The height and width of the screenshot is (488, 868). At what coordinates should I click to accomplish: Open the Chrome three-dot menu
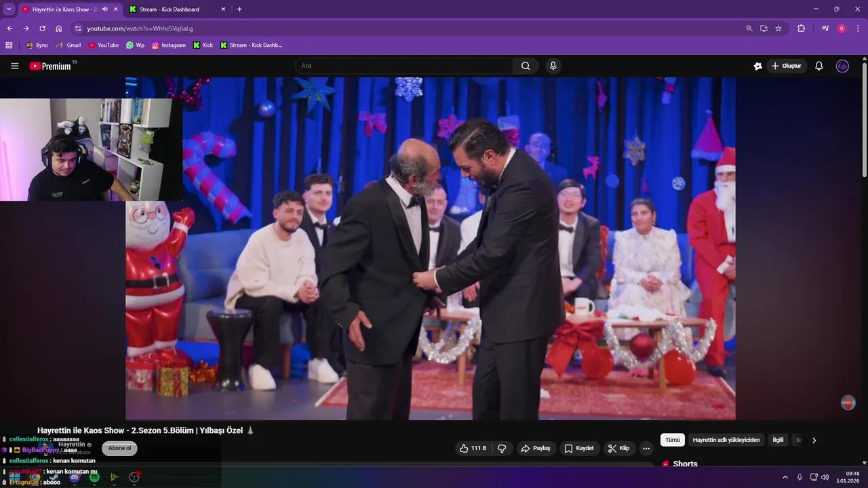point(858,28)
